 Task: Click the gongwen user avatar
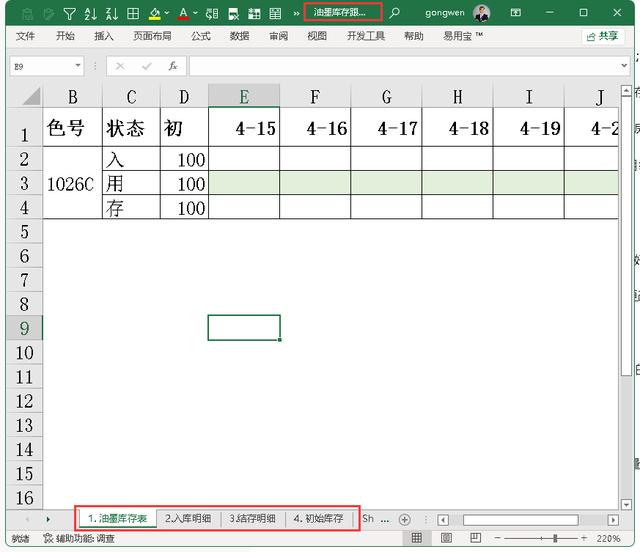[x=482, y=13]
